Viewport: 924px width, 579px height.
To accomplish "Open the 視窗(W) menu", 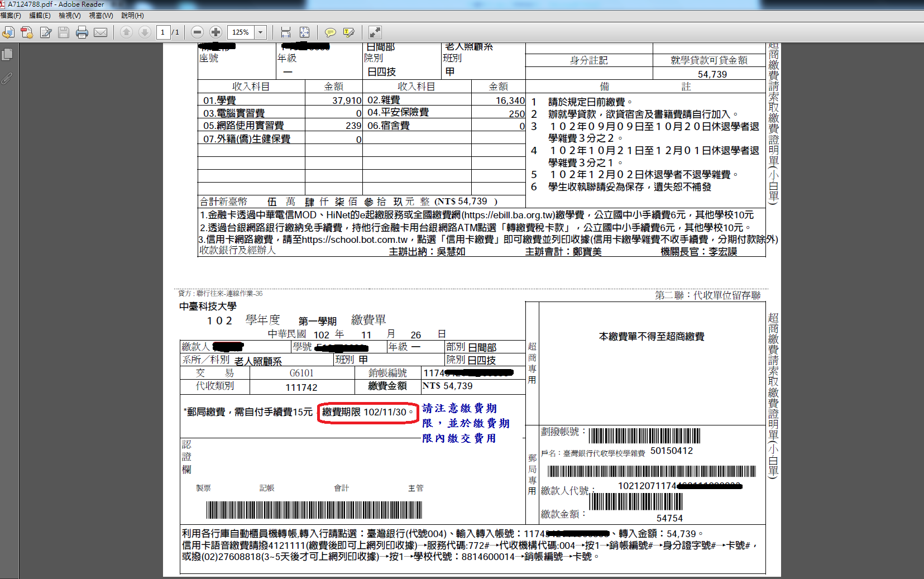I will point(101,16).
